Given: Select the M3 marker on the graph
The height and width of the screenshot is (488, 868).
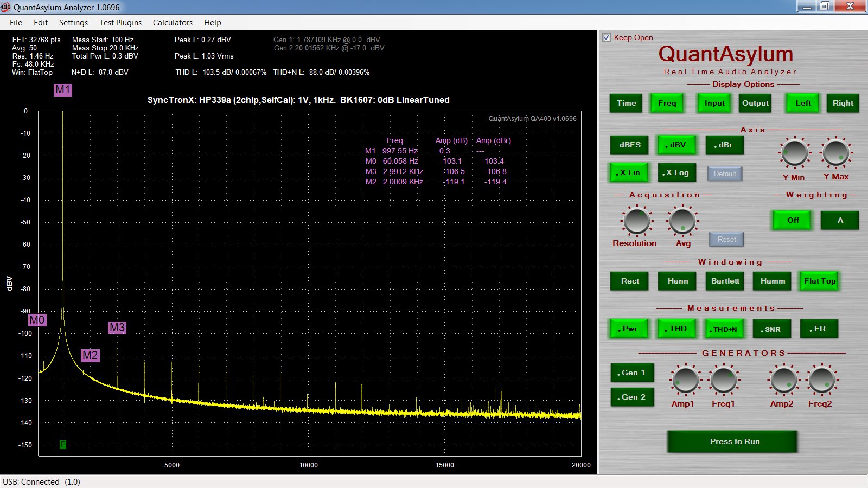Looking at the screenshot, I should coord(117,328).
